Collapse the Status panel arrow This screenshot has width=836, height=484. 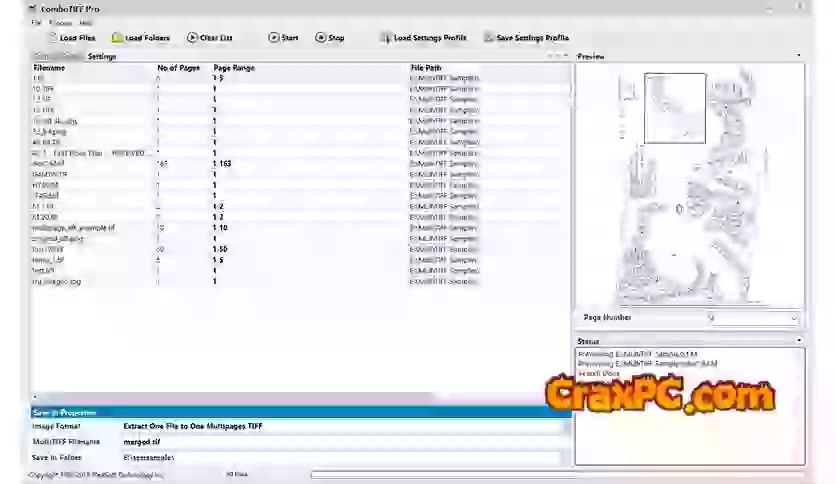pos(799,340)
